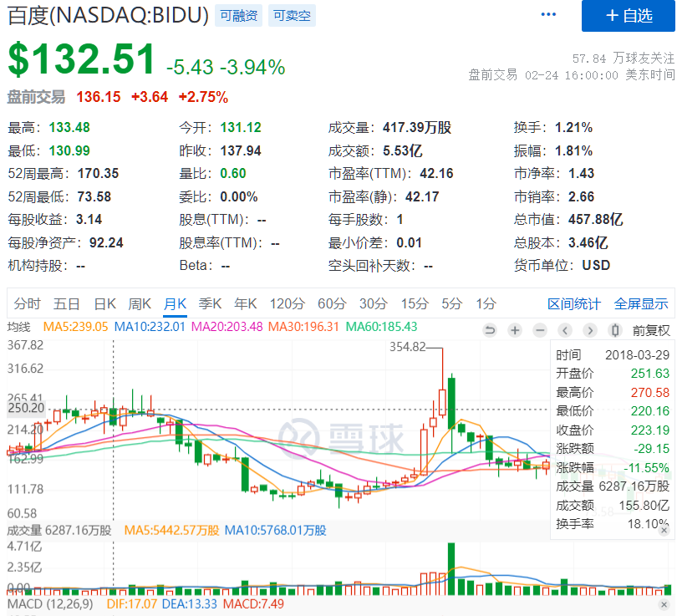The width and height of the screenshot is (677, 616).
Task: Open 区间统计 range statistics
Action: (x=573, y=303)
